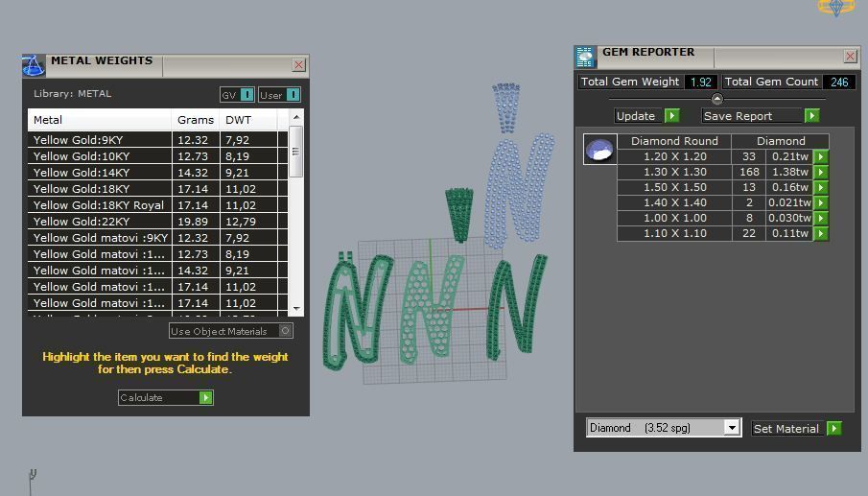Click the Update button label
868x496 pixels.
point(636,116)
